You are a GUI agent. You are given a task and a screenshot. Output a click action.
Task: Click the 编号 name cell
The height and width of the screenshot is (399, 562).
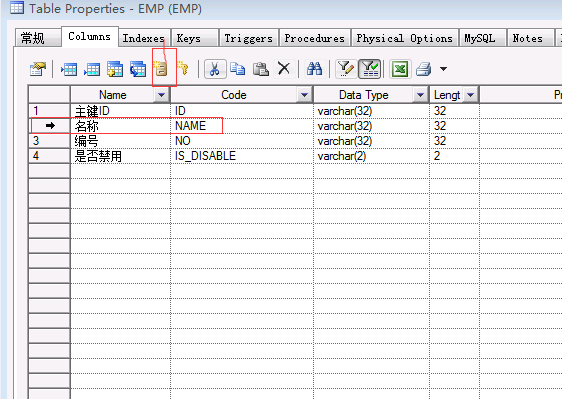tap(120, 141)
